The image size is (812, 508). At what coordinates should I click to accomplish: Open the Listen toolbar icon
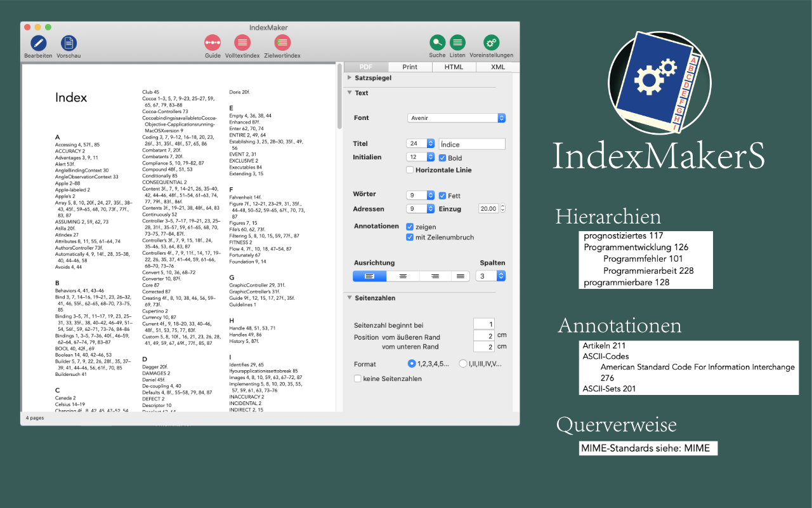[x=457, y=43]
